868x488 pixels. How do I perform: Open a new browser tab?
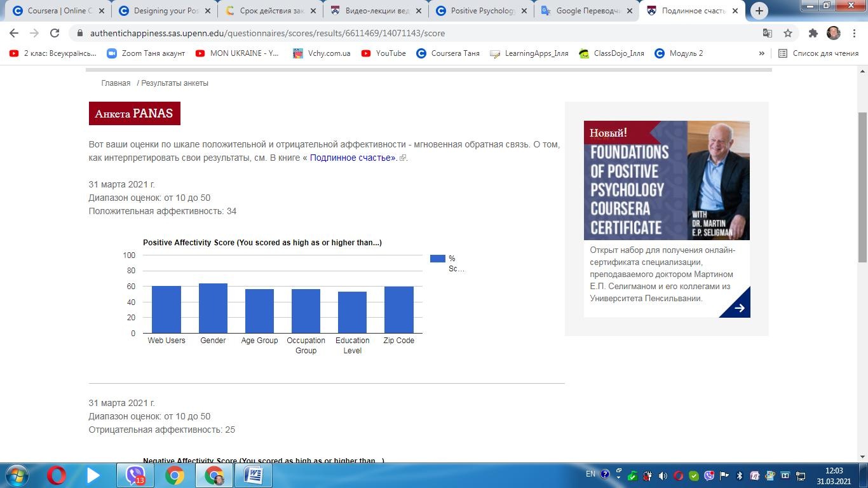click(759, 11)
